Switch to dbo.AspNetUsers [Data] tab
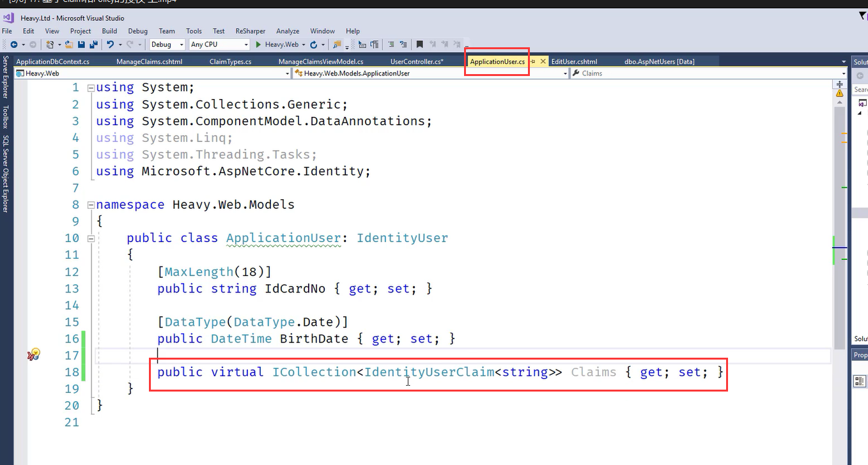The width and height of the screenshot is (868, 465). [659, 61]
